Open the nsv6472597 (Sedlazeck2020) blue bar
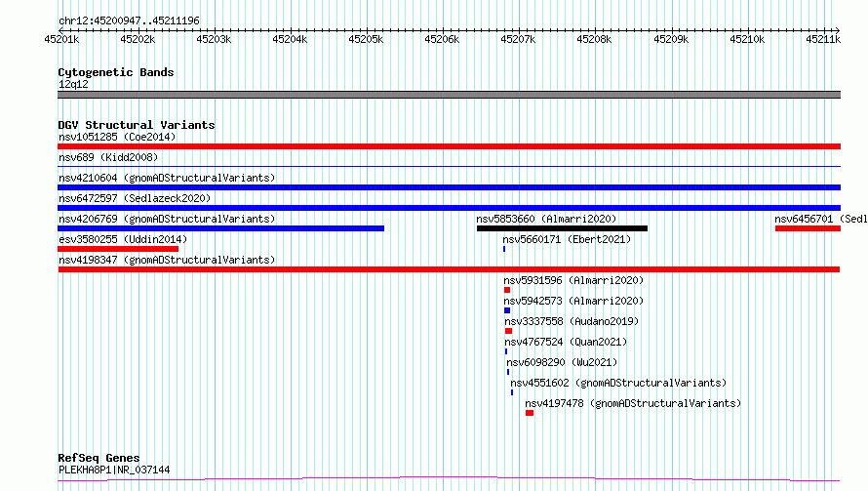 449,208
